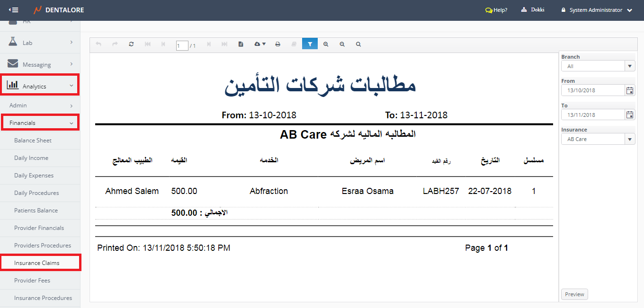
Task: Toggle the filter parameters panel
Action: (310, 44)
